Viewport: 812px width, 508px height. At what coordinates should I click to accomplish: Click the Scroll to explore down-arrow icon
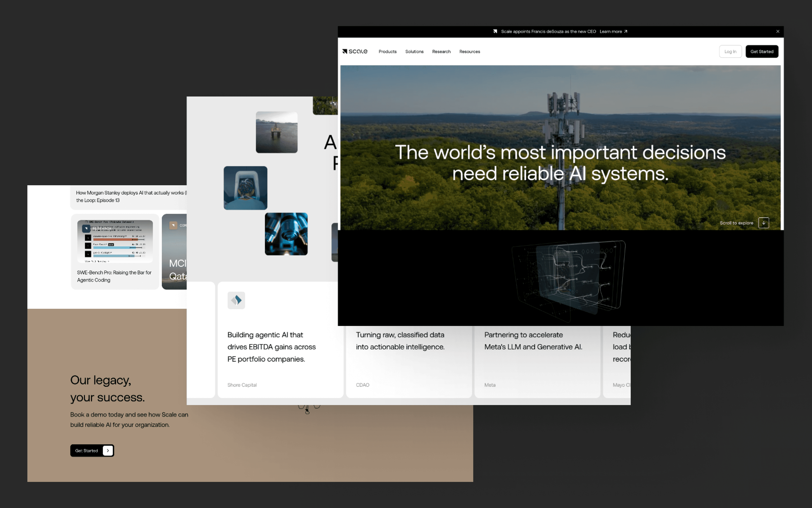click(x=764, y=223)
